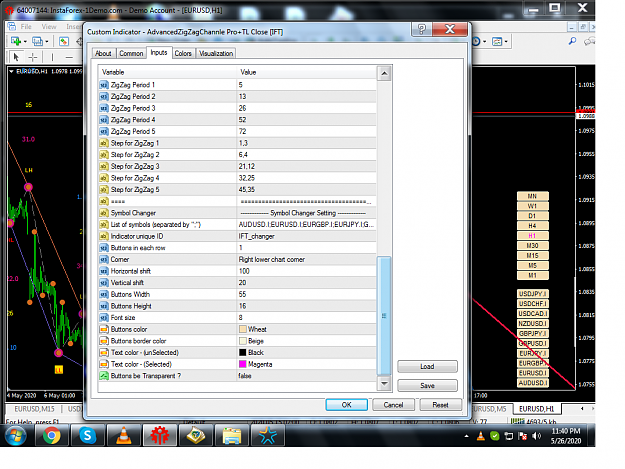Click the Reset button

click(x=440, y=405)
